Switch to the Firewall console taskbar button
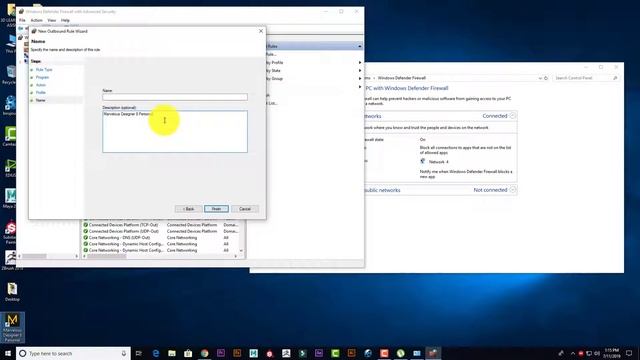Image resolution: width=640 pixels, height=360 pixels. (433, 353)
